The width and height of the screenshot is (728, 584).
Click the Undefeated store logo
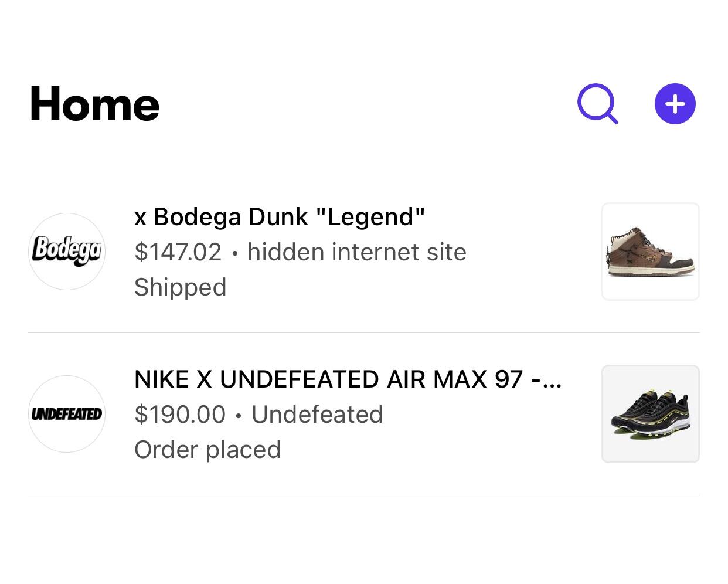coord(67,414)
